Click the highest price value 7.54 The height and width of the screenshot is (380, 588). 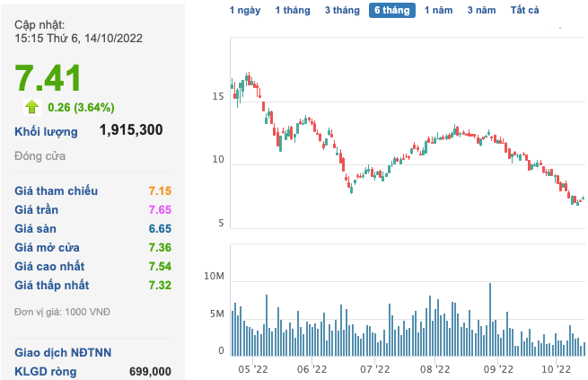tap(159, 266)
